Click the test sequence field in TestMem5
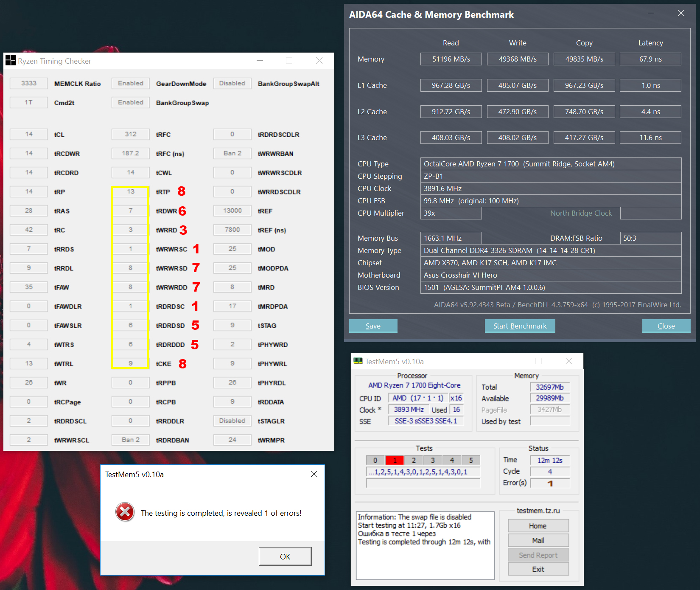 [x=423, y=472]
